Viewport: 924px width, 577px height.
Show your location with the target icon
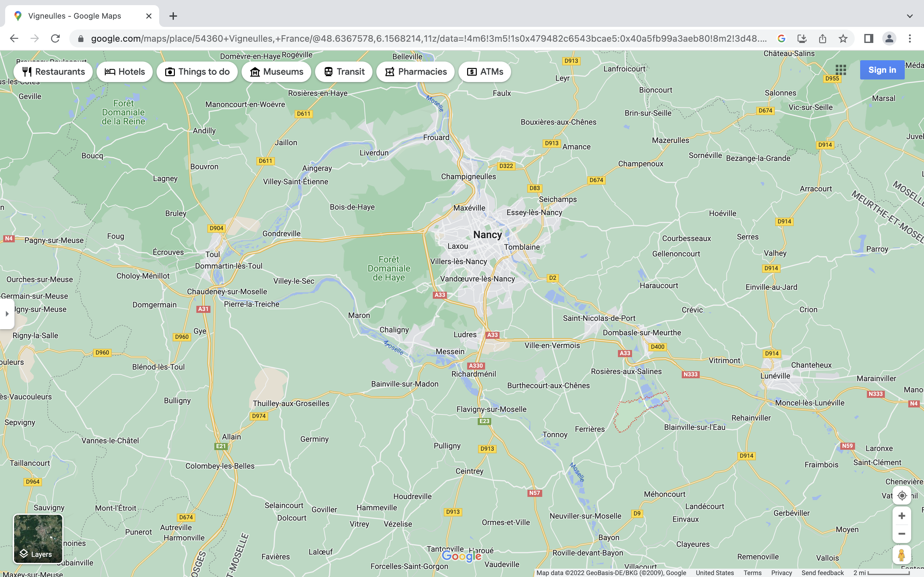tap(902, 495)
